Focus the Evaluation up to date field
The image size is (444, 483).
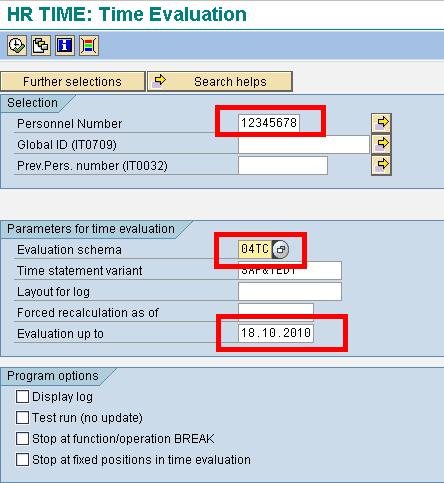tap(276, 333)
